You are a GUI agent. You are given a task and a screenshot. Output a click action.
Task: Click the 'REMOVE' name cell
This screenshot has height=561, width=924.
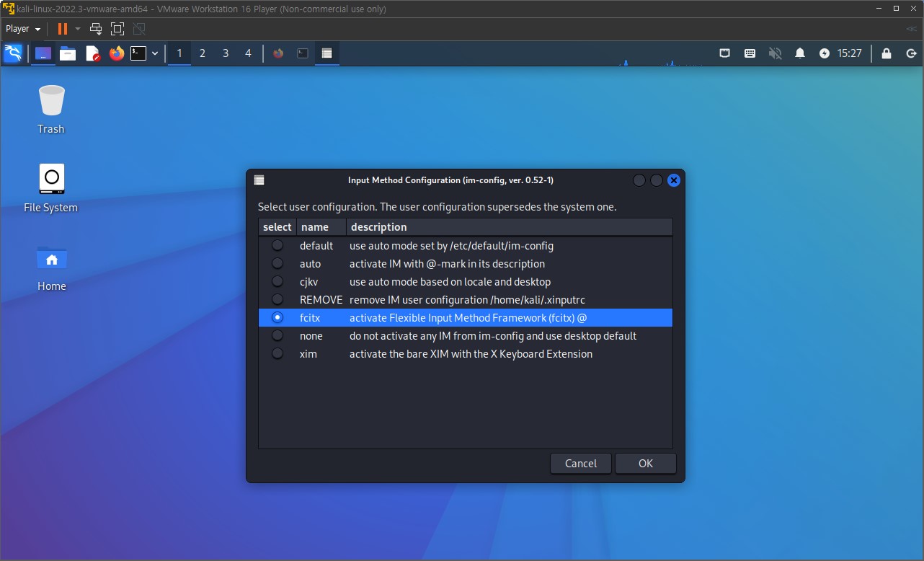coord(321,300)
